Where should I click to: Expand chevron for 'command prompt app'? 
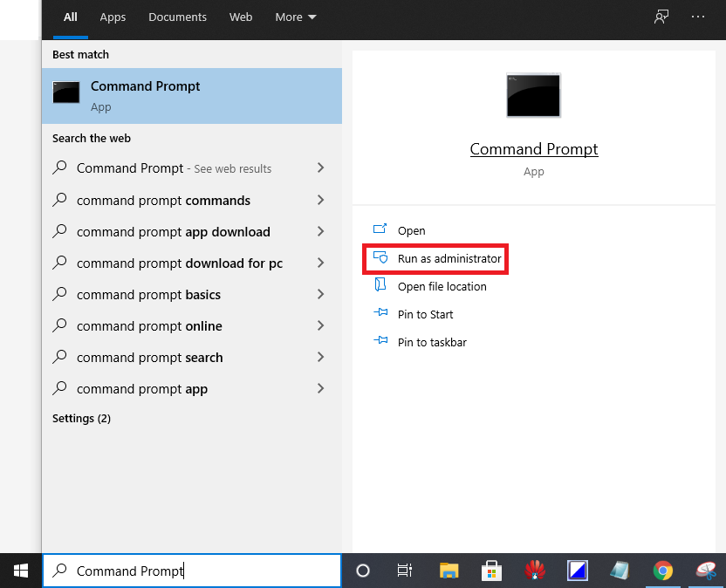pos(320,388)
